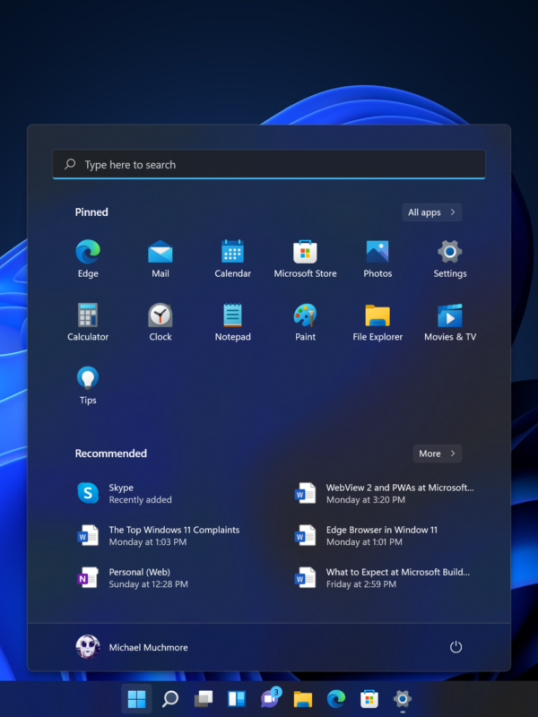Click the Pinned section heading
This screenshot has width=538, height=717.
click(91, 212)
